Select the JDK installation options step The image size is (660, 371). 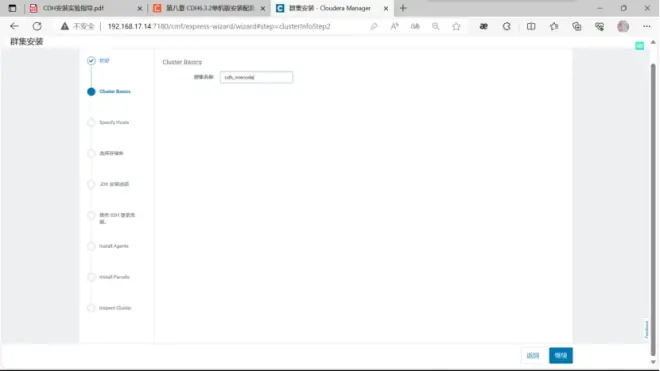click(114, 184)
